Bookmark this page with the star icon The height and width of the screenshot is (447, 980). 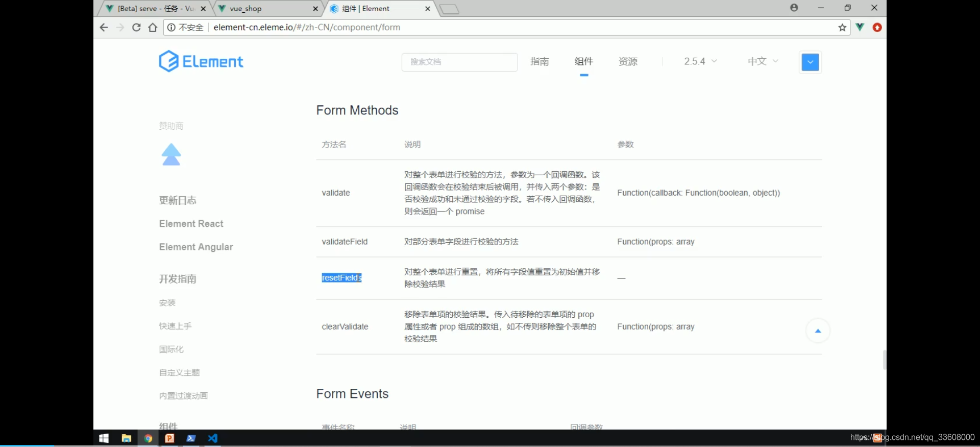coord(842,28)
